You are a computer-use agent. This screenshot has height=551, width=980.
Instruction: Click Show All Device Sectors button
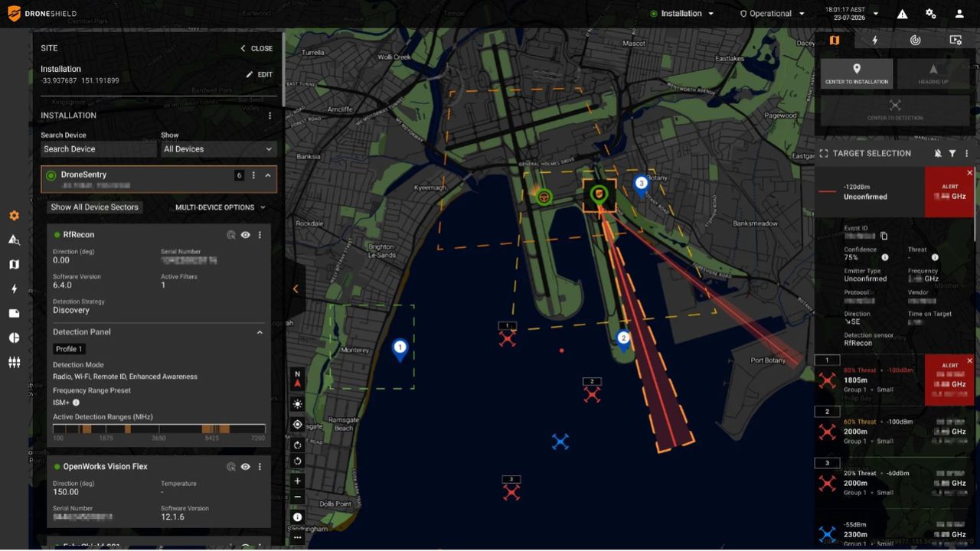pyautogui.click(x=95, y=207)
